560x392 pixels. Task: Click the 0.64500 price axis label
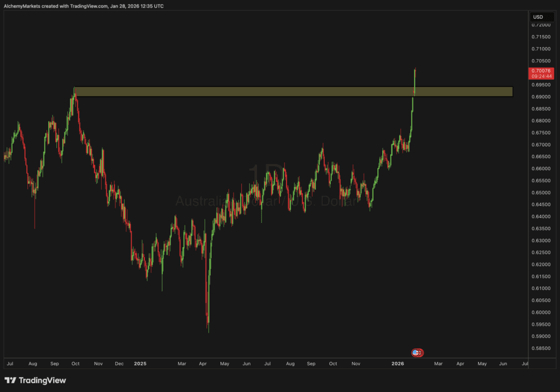541,204
